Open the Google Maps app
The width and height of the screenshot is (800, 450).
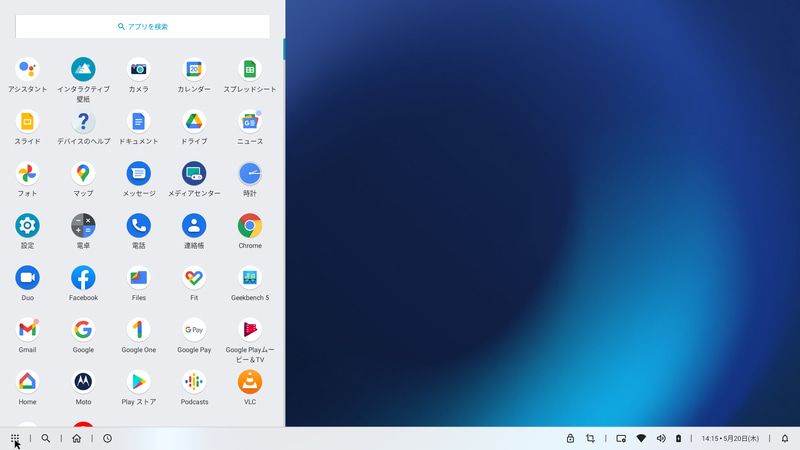pos(83,173)
